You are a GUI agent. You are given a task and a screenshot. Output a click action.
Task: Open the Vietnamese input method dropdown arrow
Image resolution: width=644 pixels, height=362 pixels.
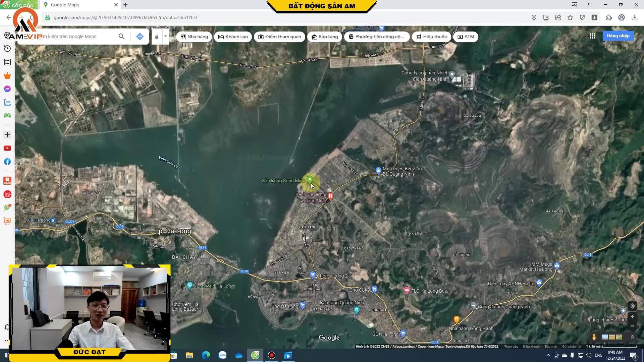point(165,36)
